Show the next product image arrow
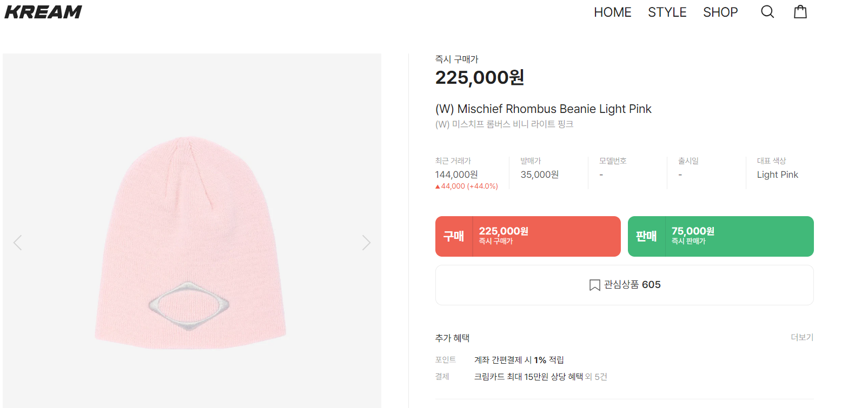The image size is (868, 408). 366,243
